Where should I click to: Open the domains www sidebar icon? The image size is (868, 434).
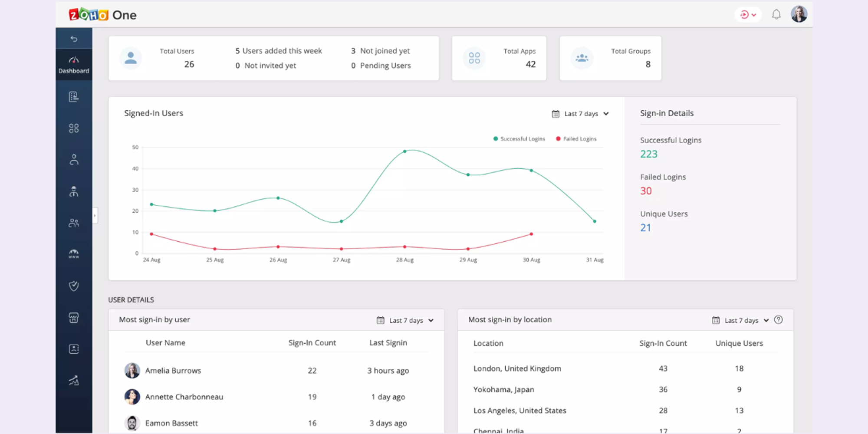click(x=74, y=254)
